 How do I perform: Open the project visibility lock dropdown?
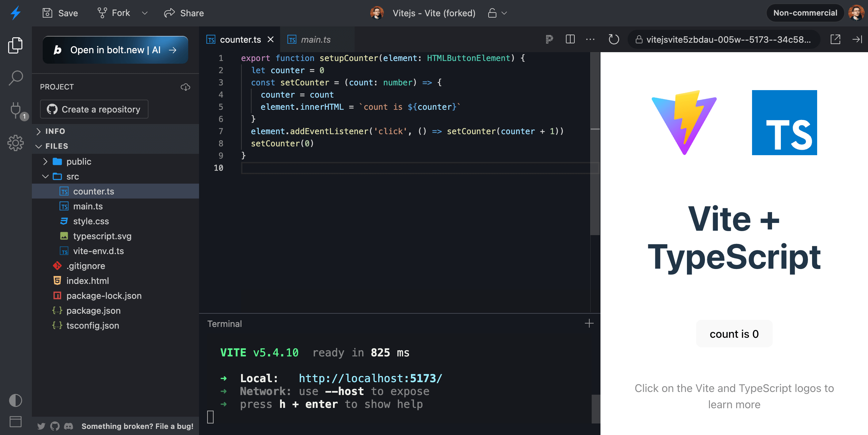tap(497, 13)
